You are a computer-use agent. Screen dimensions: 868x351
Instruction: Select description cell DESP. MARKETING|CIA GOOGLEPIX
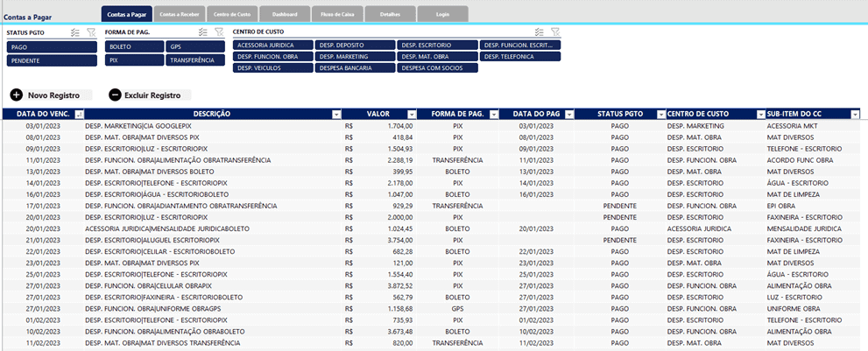(x=213, y=126)
